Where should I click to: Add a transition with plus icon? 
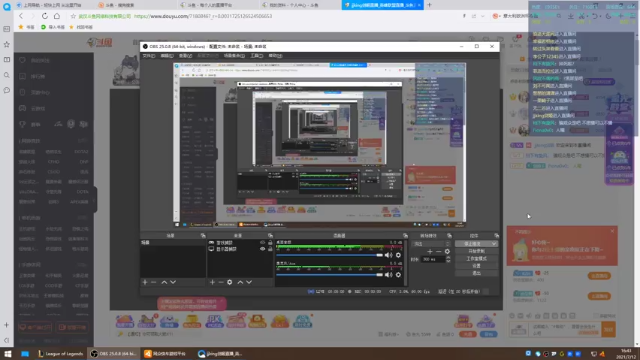click(x=430, y=251)
